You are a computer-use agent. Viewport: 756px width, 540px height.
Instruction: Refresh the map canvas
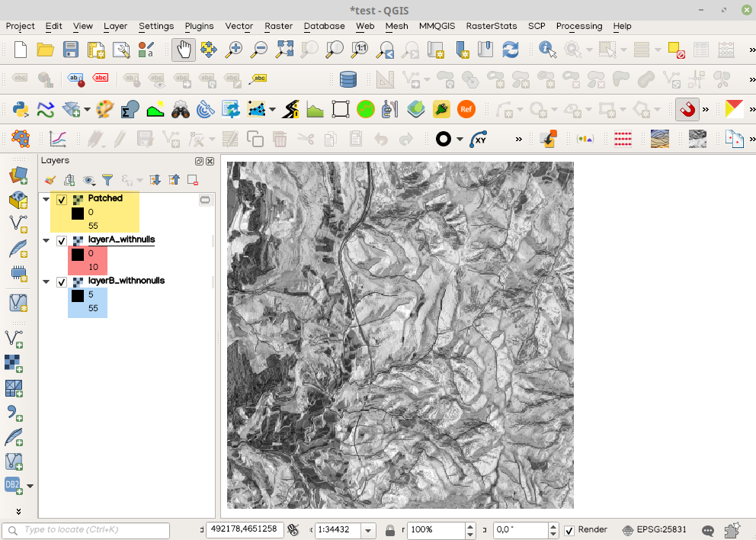(510, 50)
